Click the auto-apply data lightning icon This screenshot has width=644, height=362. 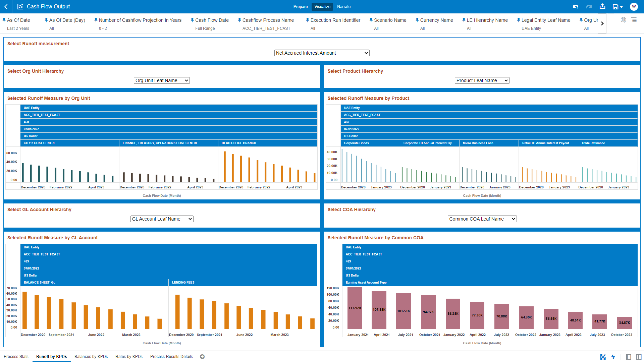click(x=613, y=357)
